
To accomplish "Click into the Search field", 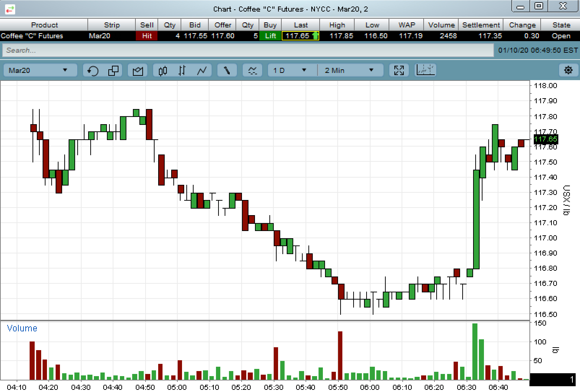I will pos(248,50).
